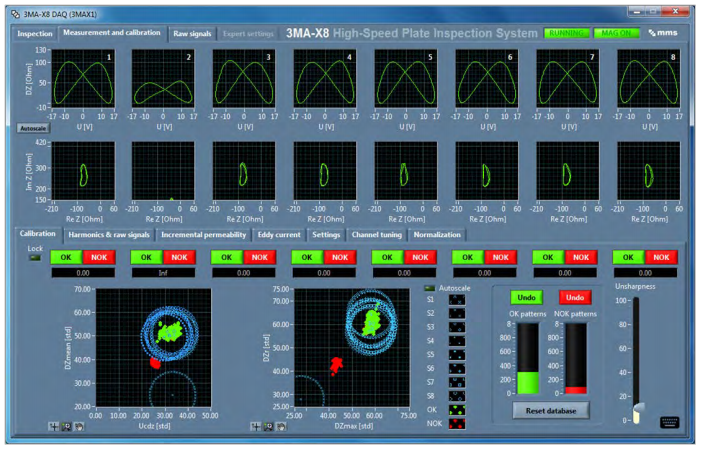Click the red NOK plot legend swatch
701x450 pixels.
pos(456,424)
